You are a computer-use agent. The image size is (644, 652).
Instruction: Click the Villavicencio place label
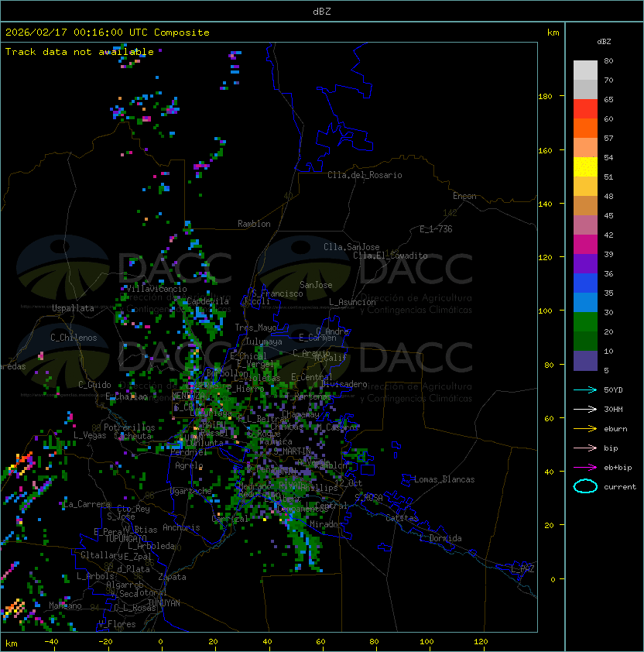(x=156, y=289)
